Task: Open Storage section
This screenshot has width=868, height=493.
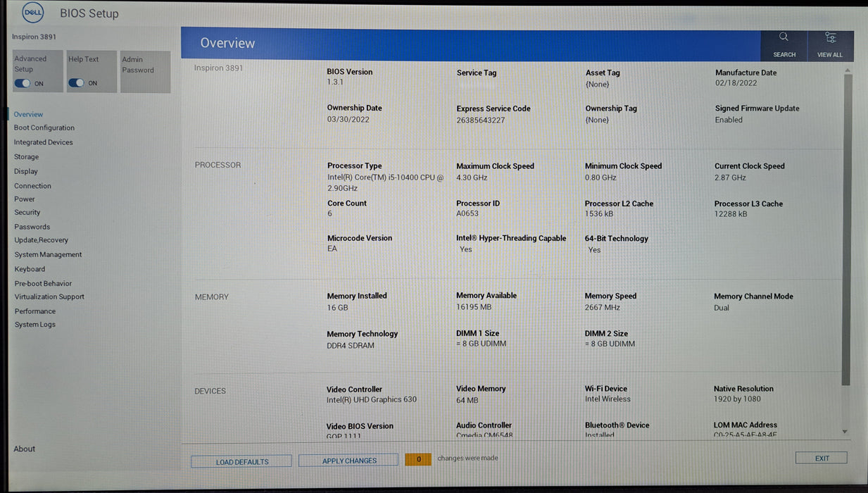Action: click(x=27, y=157)
